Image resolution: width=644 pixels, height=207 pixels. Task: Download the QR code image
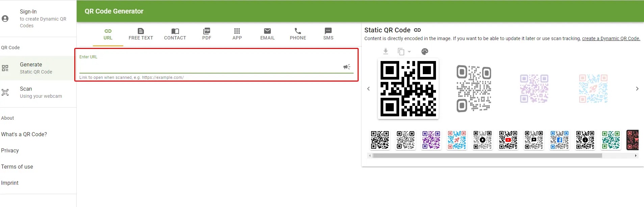tap(386, 51)
